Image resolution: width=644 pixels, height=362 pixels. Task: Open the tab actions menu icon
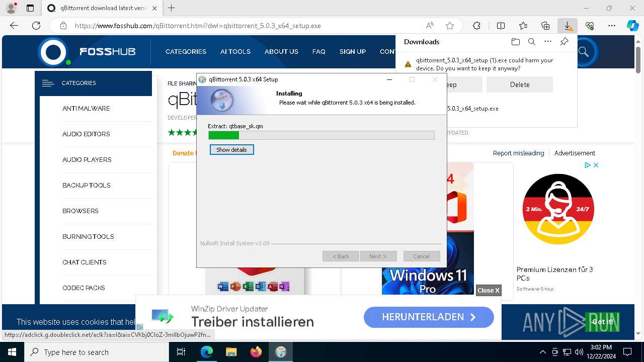click(30, 8)
